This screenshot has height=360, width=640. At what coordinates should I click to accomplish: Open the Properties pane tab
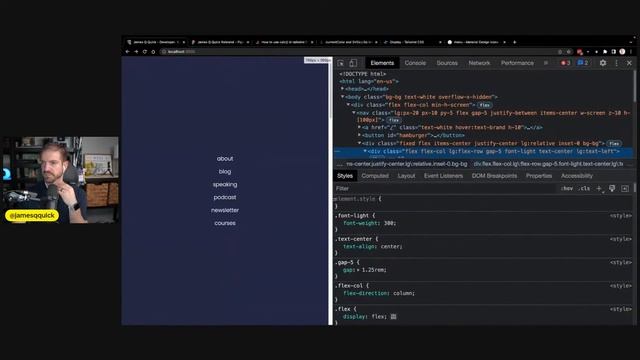tap(539, 176)
